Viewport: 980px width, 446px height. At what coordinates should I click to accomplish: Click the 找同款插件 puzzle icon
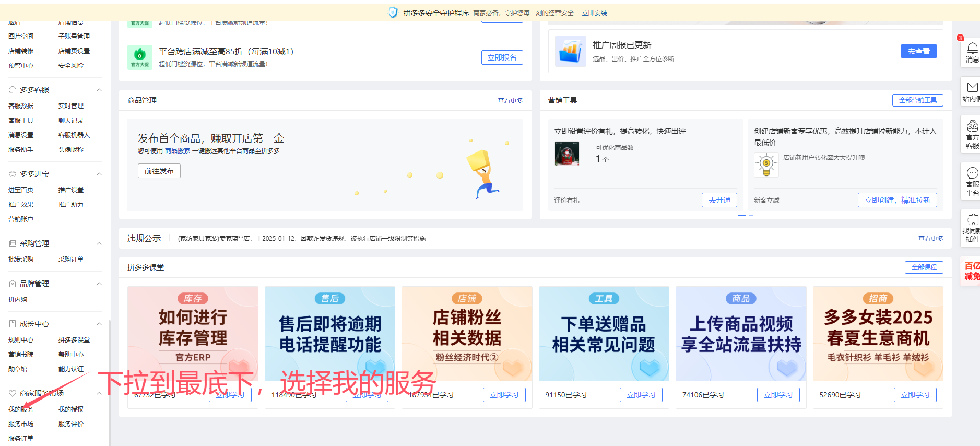[972, 219]
